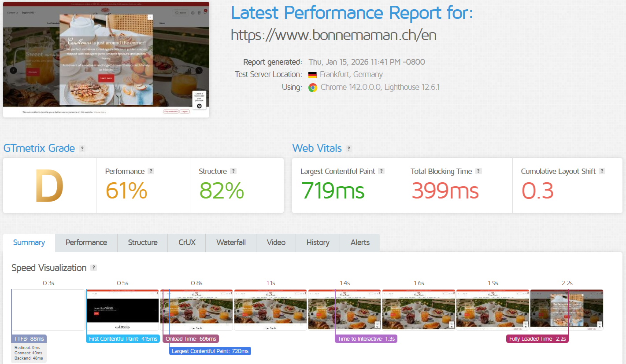Click the Connect: 40ms detail
626x364 pixels.
[x=29, y=353]
